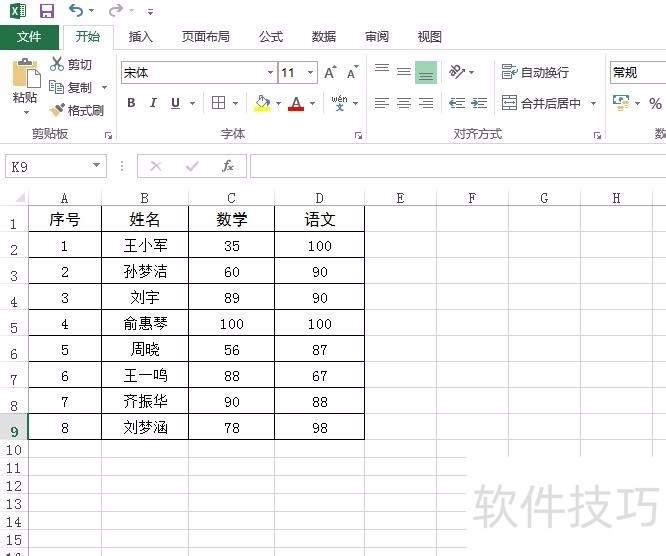Toggle Italic formatting
This screenshot has height=556, width=666.
click(153, 103)
